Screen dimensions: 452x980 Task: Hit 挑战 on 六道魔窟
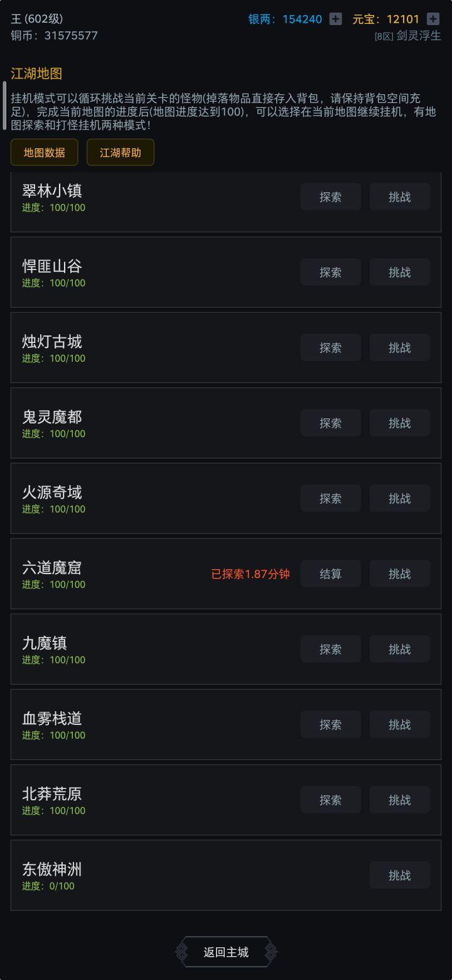(x=399, y=574)
